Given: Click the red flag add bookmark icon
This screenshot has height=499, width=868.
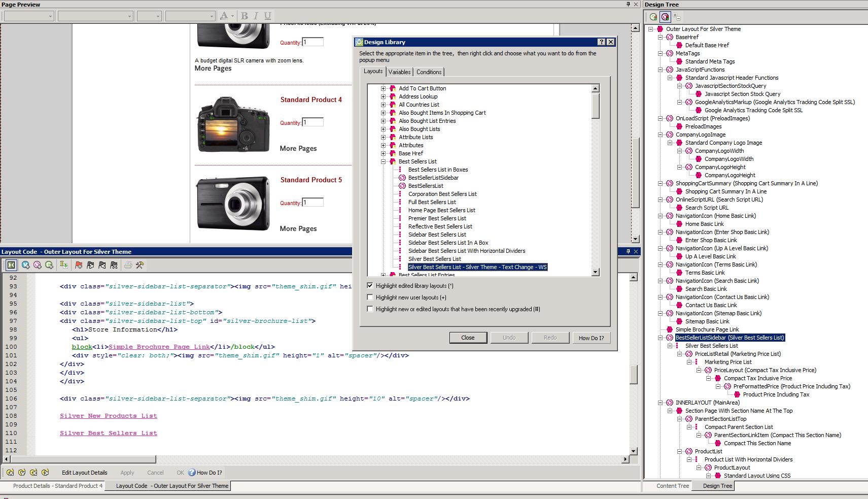Looking at the screenshot, I should (79, 265).
